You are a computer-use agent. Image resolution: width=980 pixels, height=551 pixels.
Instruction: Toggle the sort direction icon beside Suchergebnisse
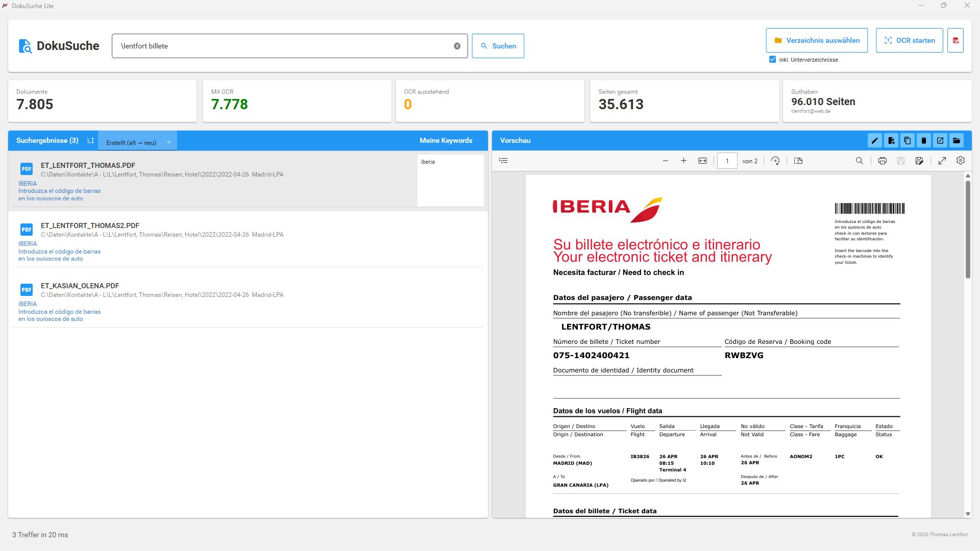pyautogui.click(x=90, y=141)
